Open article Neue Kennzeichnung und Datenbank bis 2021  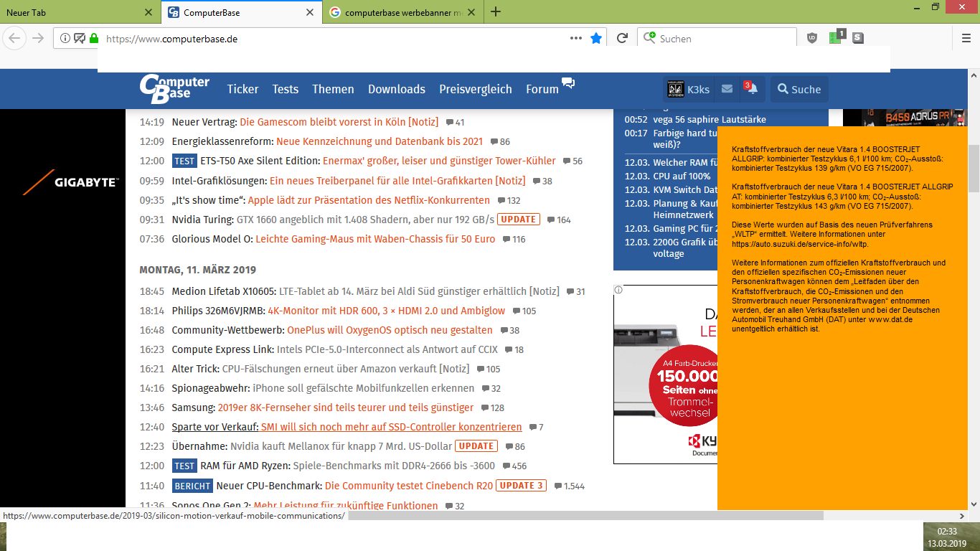pos(380,141)
